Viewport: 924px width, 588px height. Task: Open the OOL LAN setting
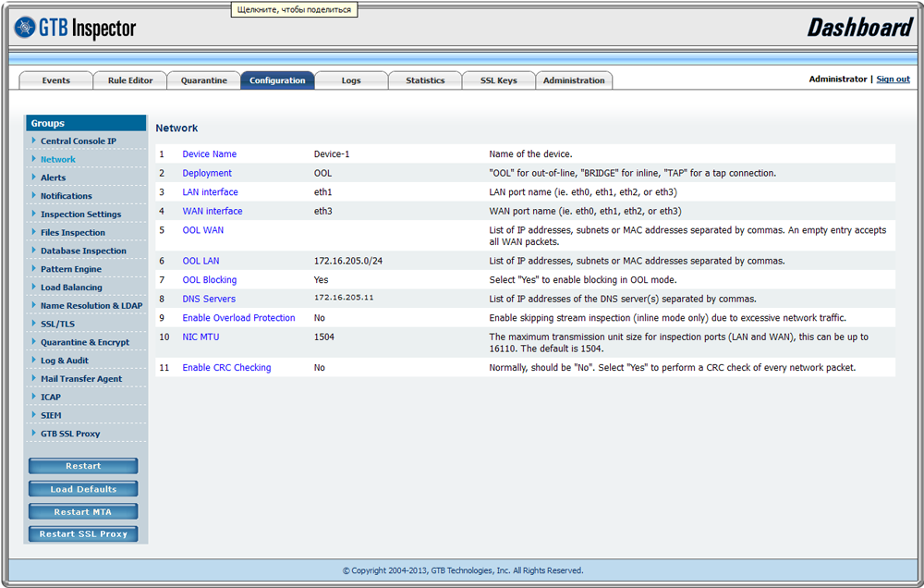coord(201,261)
